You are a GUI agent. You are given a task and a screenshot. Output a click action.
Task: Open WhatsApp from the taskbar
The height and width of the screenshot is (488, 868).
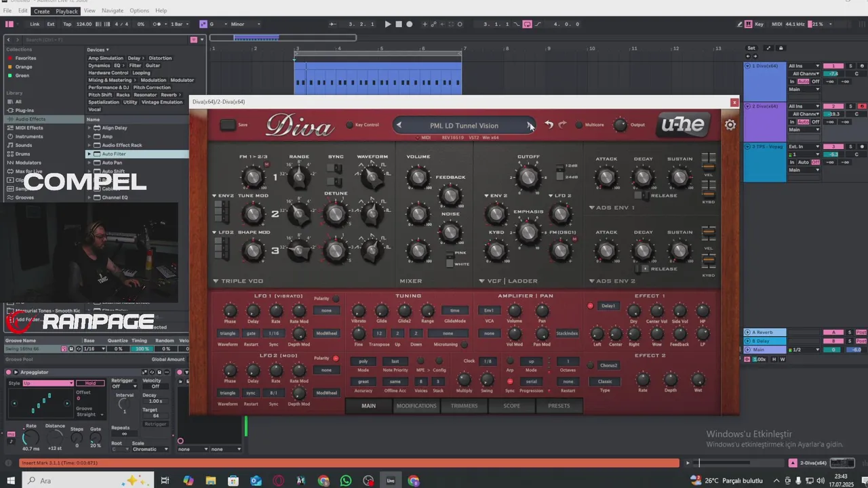(x=346, y=481)
